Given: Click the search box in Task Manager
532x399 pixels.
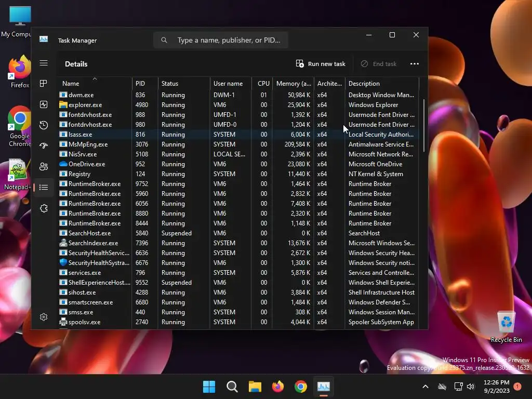Looking at the screenshot, I should click(221, 40).
